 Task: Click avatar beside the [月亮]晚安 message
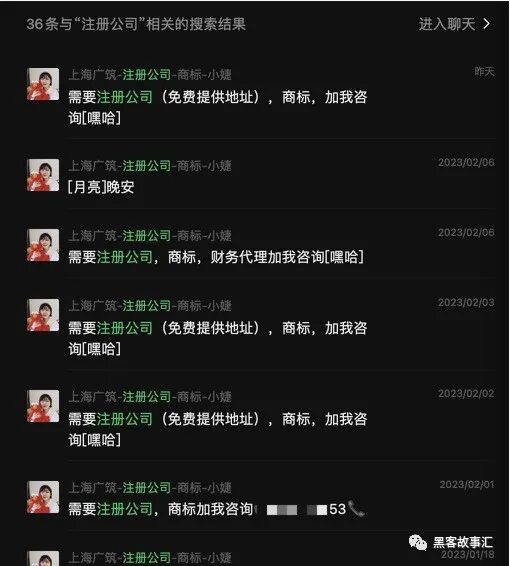(x=43, y=175)
